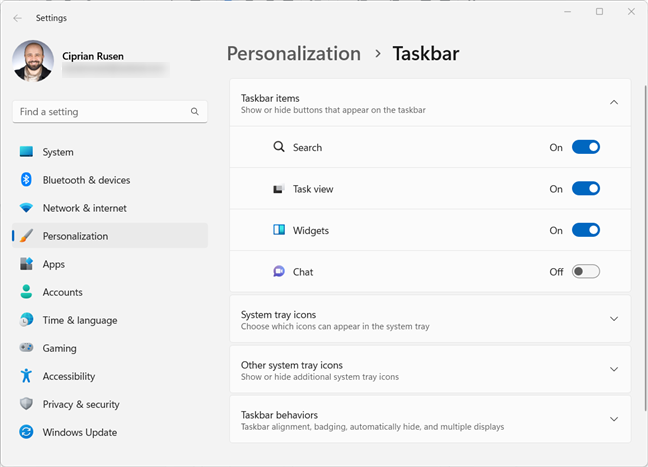Click the Privacy shield icon
648x467 pixels.
26,404
